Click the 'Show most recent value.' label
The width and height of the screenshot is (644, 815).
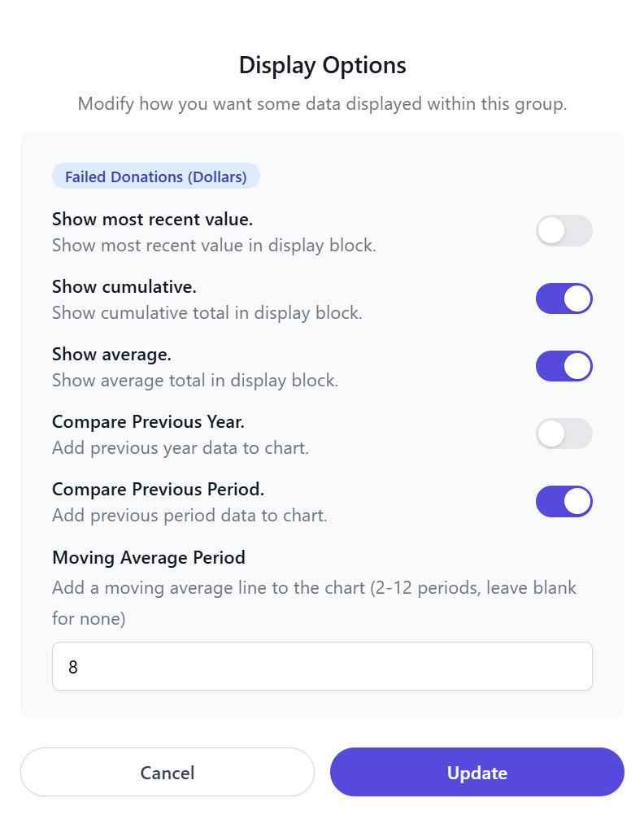(x=152, y=219)
